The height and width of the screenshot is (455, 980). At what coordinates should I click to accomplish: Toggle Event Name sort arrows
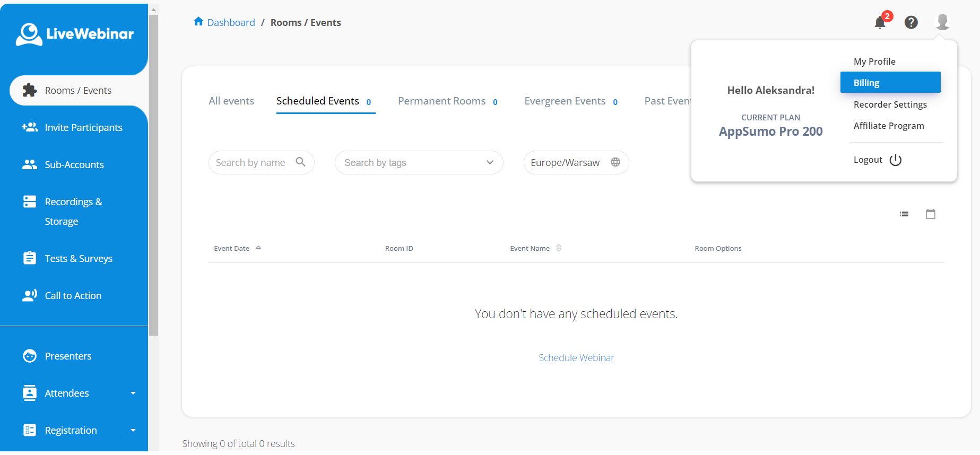pyautogui.click(x=559, y=248)
